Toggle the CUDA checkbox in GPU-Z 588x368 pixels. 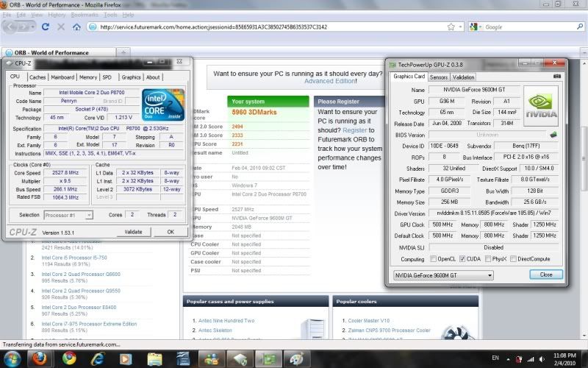462,259
